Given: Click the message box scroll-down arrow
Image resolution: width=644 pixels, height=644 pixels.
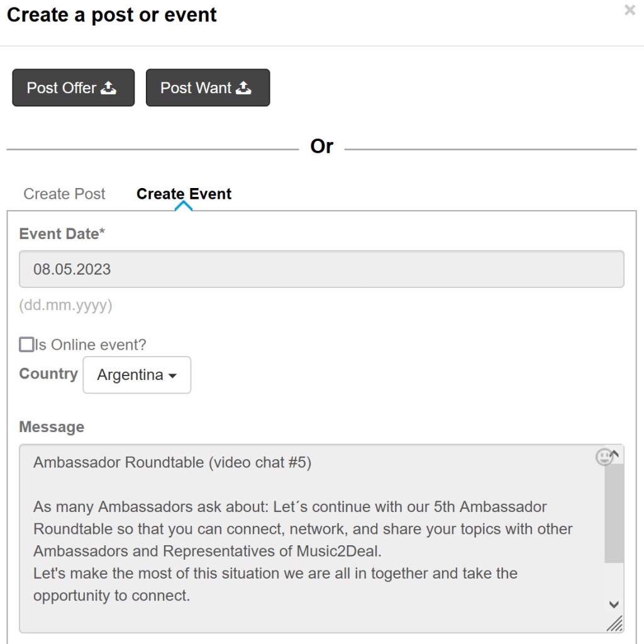Looking at the screenshot, I should 614,604.
